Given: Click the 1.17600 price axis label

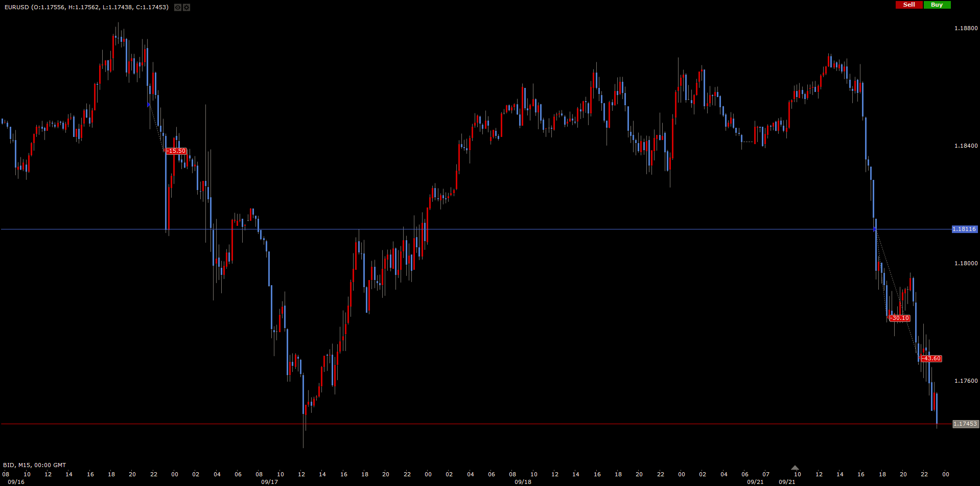Looking at the screenshot, I should [x=966, y=381].
